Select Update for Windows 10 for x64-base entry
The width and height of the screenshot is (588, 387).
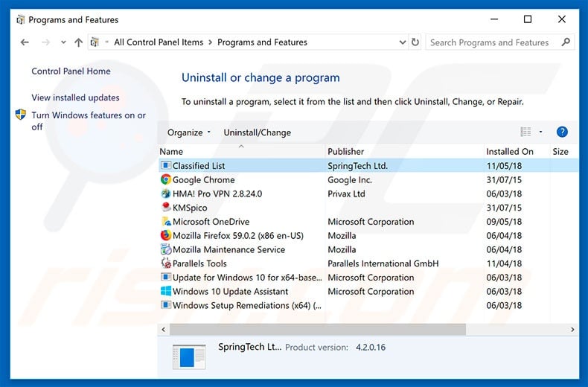point(247,277)
